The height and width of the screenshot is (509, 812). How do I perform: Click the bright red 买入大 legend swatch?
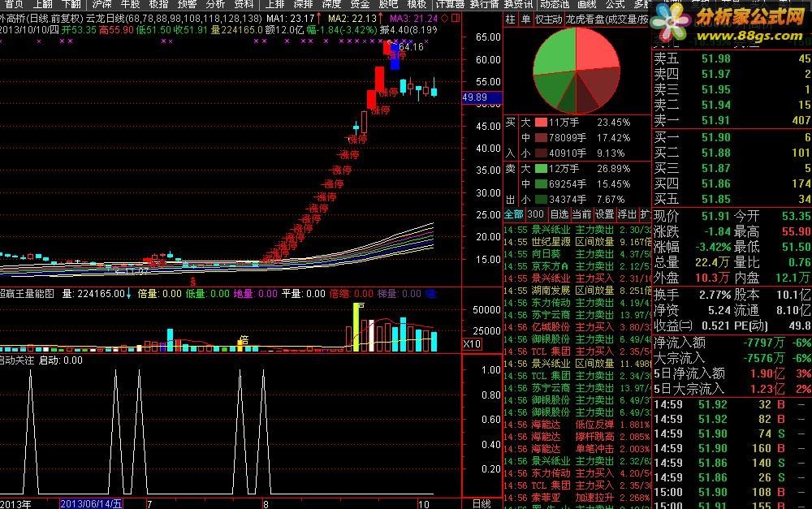pyautogui.click(x=541, y=123)
